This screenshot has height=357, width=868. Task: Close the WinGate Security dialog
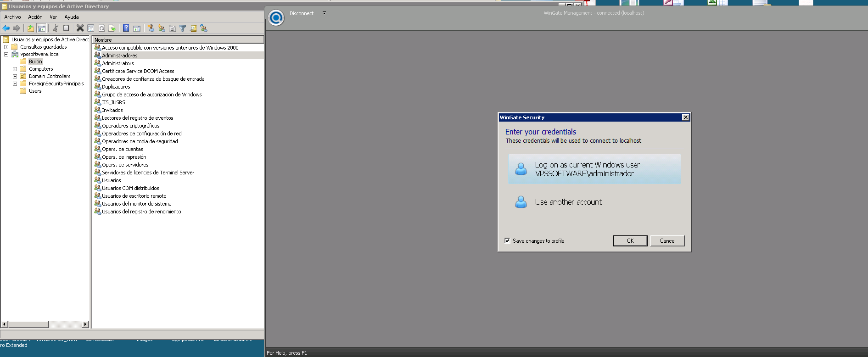click(x=686, y=117)
